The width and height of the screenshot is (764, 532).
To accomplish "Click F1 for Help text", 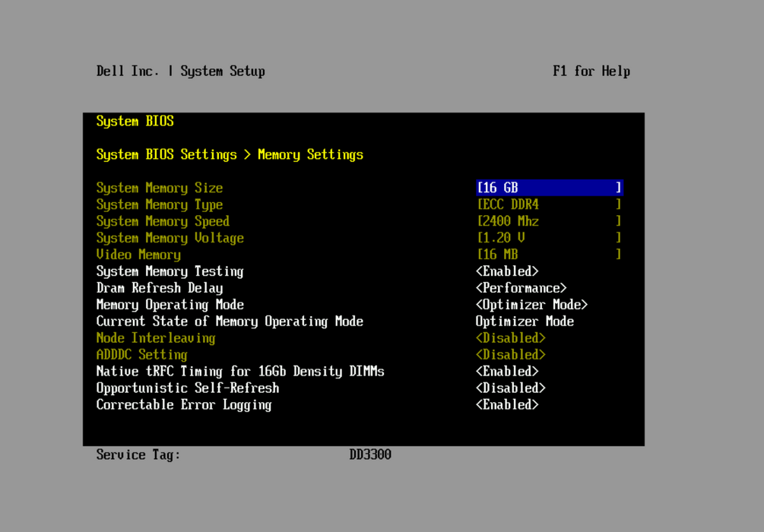I will pyautogui.click(x=591, y=71).
